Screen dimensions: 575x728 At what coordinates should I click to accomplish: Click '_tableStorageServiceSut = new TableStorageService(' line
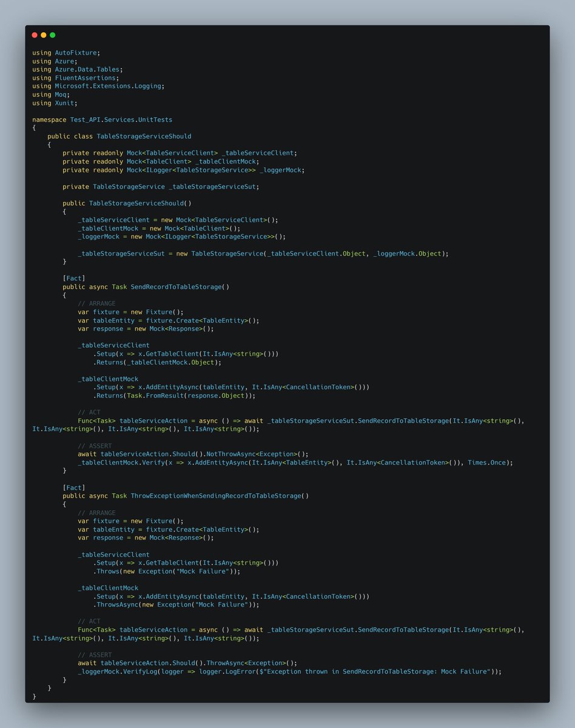point(263,254)
